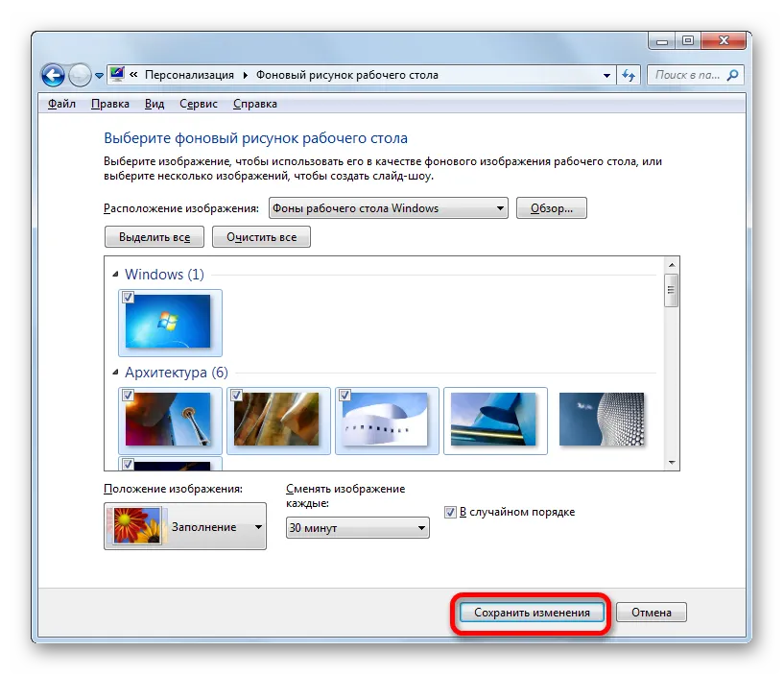Viewport: 784px width, 675px height.
Task: Click the greyed Forward navigation arrow
Action: (x=80, y=76)
